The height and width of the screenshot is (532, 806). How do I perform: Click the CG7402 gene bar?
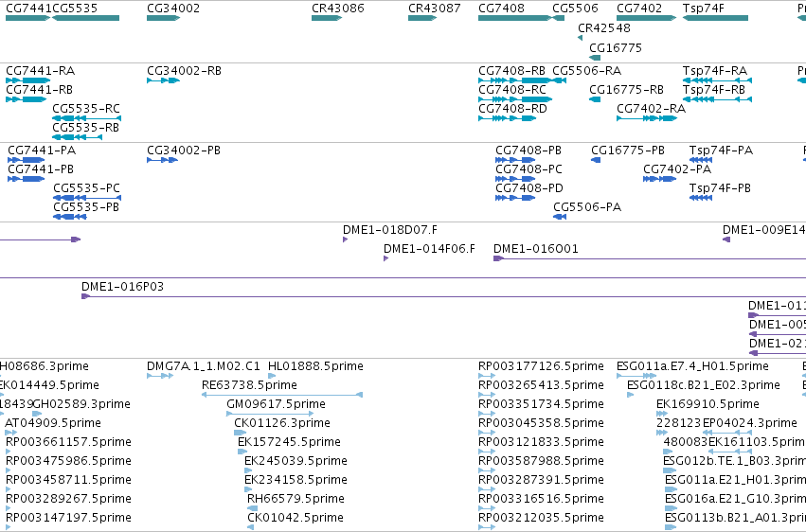click(647, 18)
